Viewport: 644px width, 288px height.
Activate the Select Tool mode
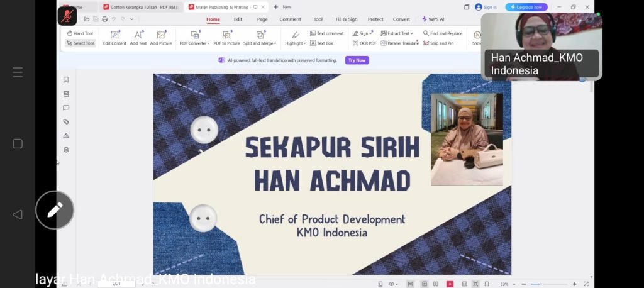pyautogui.click(x=80, y=43)
